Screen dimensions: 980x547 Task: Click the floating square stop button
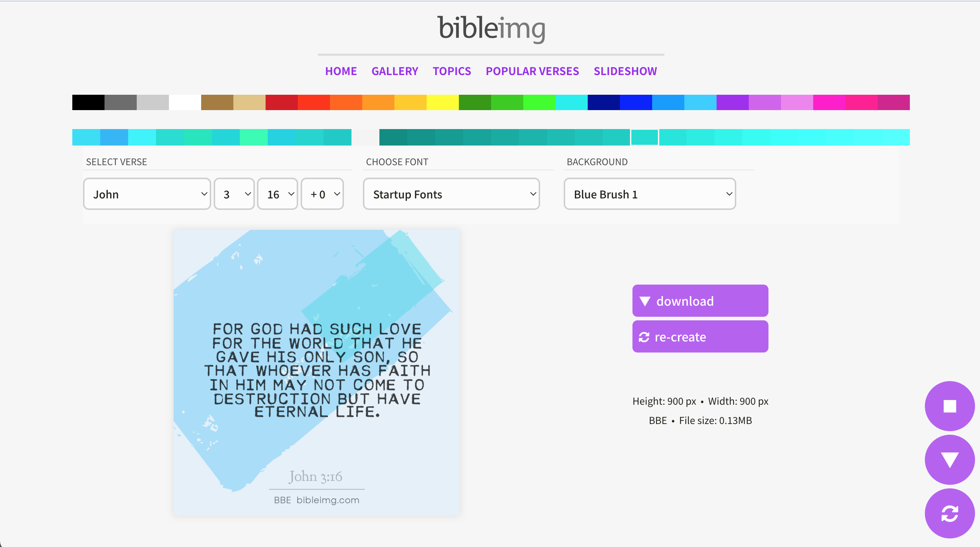(x=949, y=405)
